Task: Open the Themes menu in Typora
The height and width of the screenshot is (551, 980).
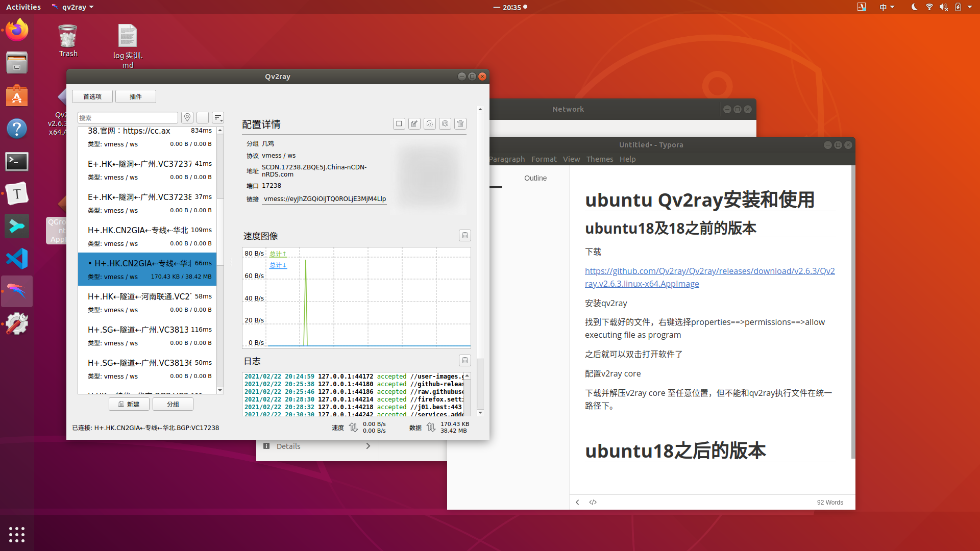Action: coord(599,159)
